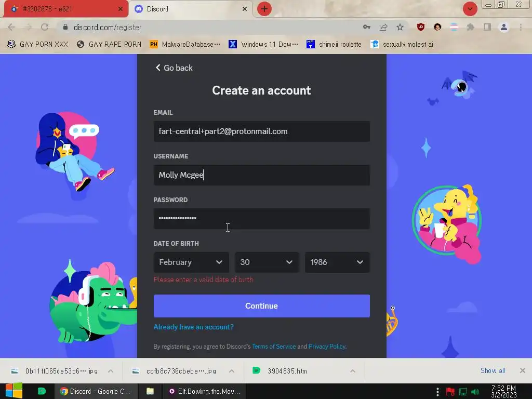Click the network tray icon
532x399 pixels.
(x=463, y=392)
